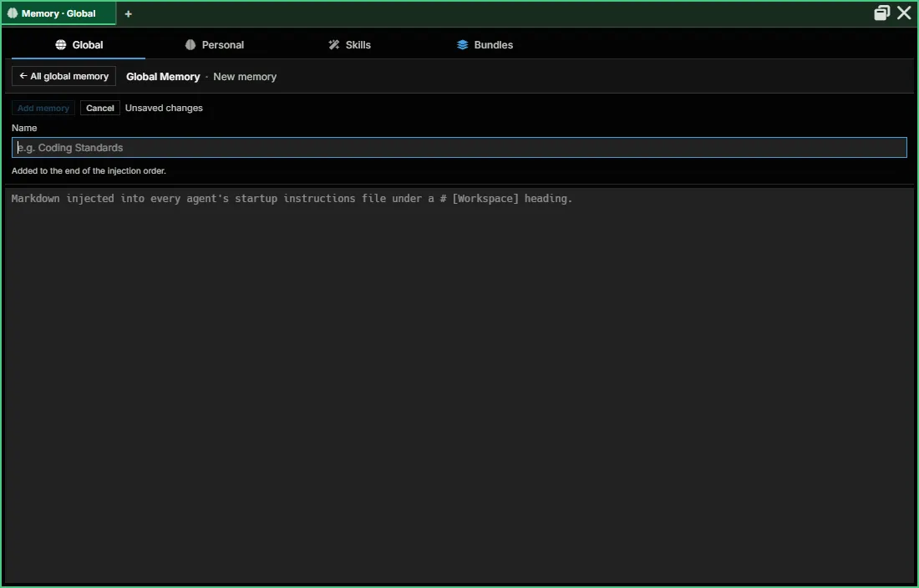Click the Unsaved changes status text
This screenshot has height=588, width=919.
pos(164,108)
